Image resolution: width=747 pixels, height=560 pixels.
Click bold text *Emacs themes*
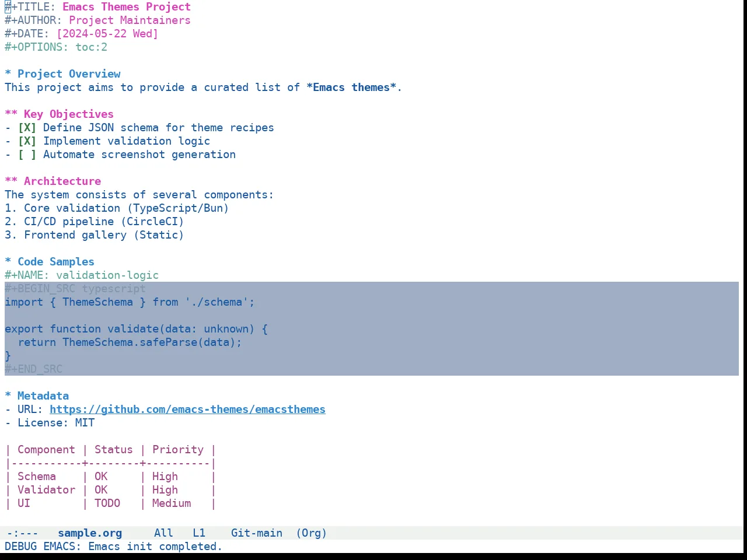click(x=351, y=87)
